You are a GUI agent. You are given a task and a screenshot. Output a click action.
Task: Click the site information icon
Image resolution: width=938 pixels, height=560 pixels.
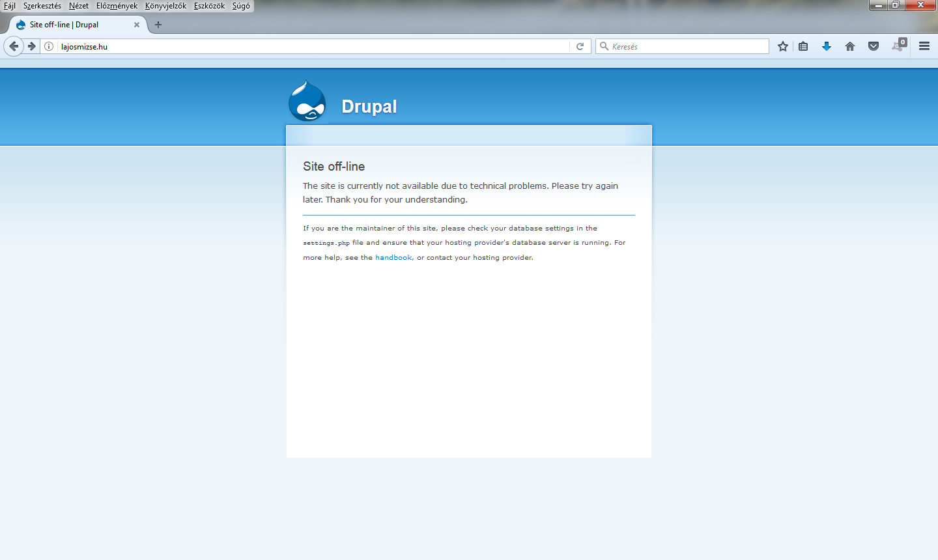tap(49, 46)
